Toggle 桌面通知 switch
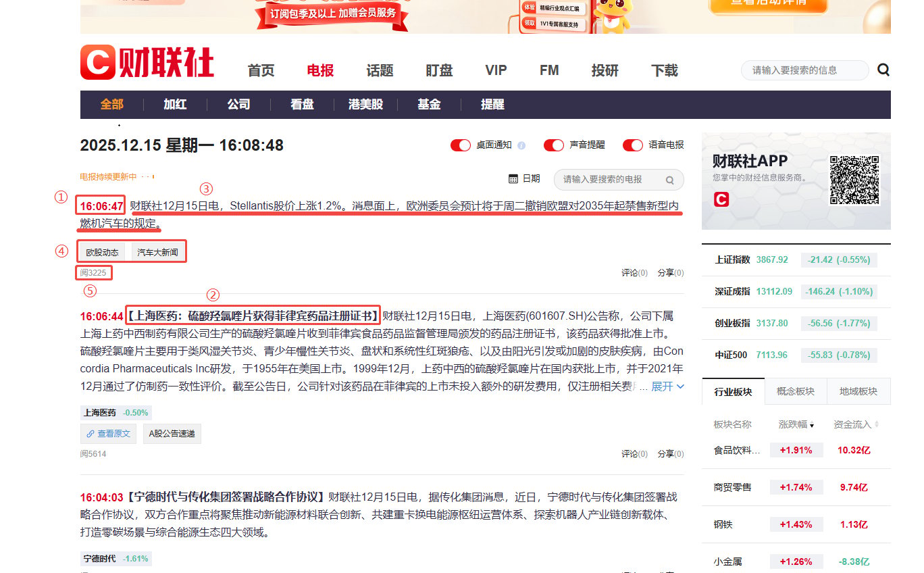 point(461,145)
